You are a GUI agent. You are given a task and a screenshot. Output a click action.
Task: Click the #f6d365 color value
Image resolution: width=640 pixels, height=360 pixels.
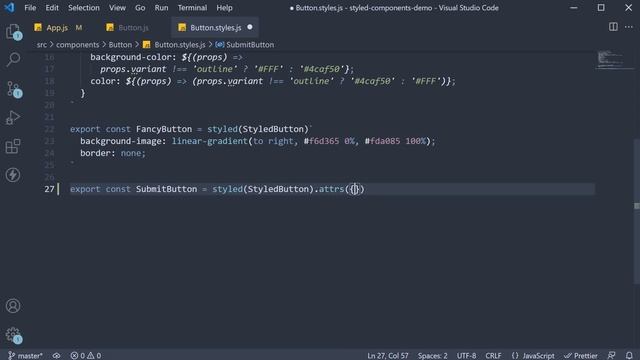pyautogui.click(x=321, y=141)
